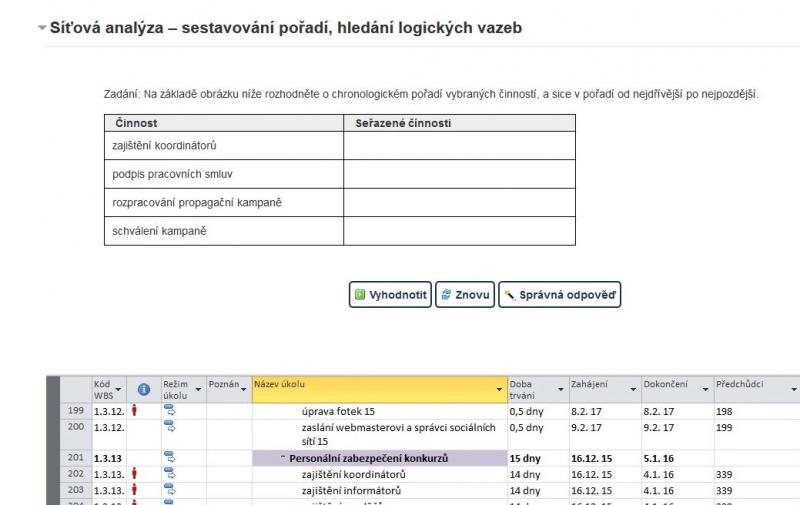Select the answer cell beside zajištění koordinátorů
800x505 pixels.
[x=460, y=146]
